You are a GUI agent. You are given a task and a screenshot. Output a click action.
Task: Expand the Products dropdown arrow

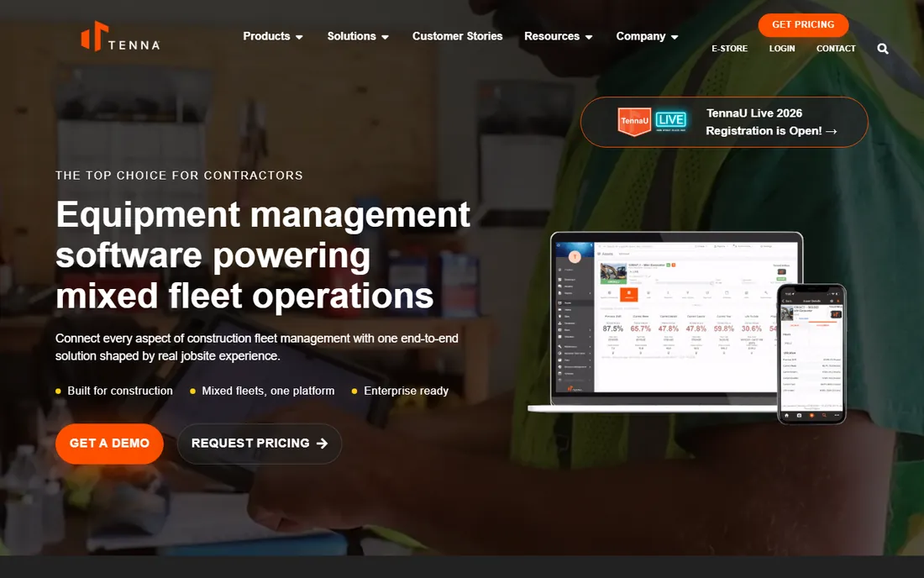tap(299, 37)
